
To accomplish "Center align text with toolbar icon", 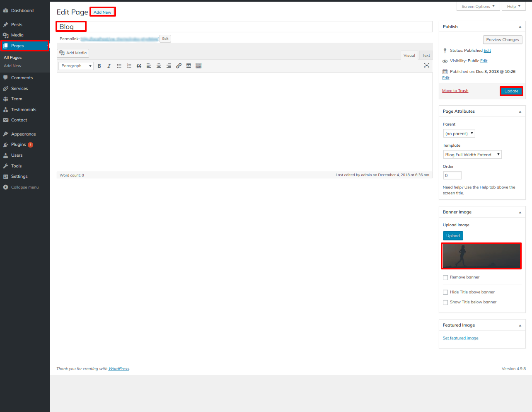I will (159, 66).
